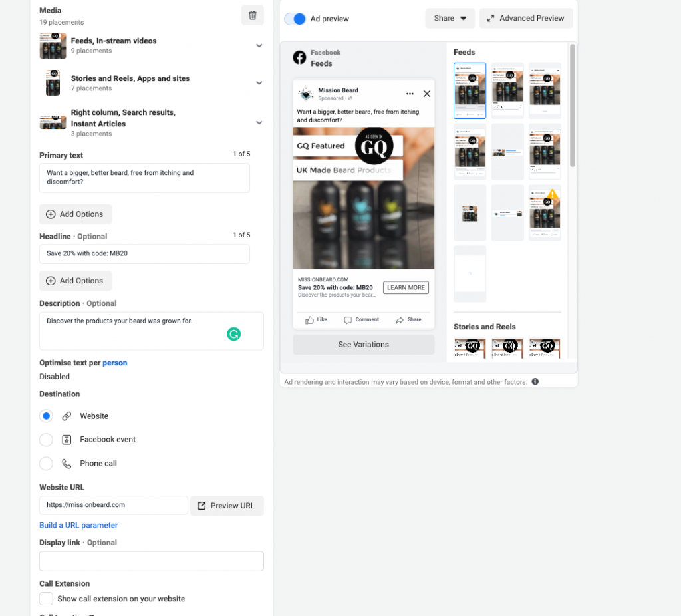
Task: Select the Website destination radio button
Action: point(46,416)
